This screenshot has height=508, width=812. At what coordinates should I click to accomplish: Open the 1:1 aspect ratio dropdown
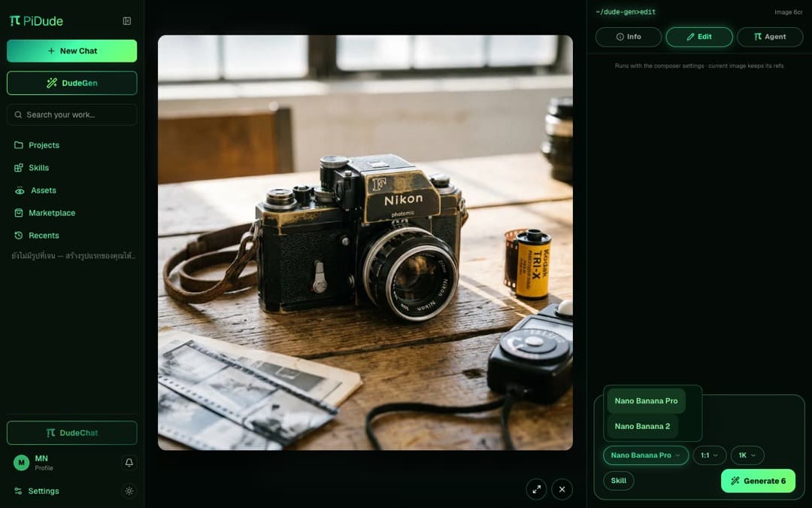pyautogui.click(x=710, y=455)
